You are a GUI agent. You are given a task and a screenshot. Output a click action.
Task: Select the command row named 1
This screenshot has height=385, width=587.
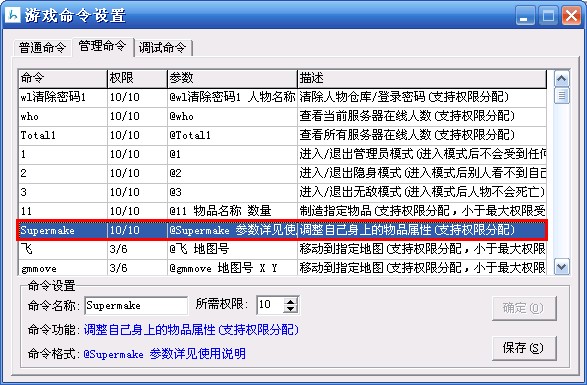coord(282,154)
